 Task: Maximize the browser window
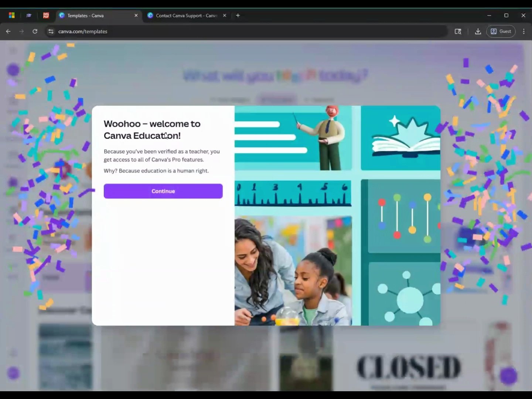[506, 16]
